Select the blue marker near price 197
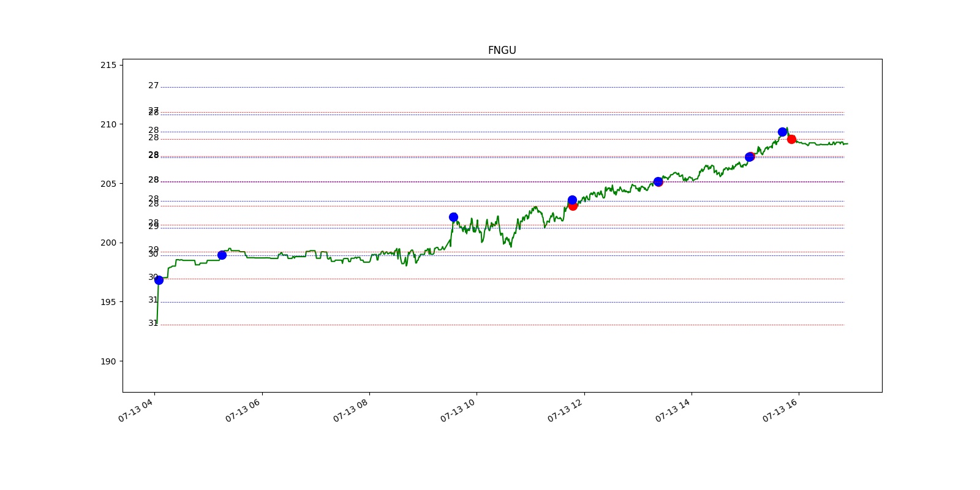Image resolution: width=980 pixels, height=490 pixels. (x=159, y=280)
